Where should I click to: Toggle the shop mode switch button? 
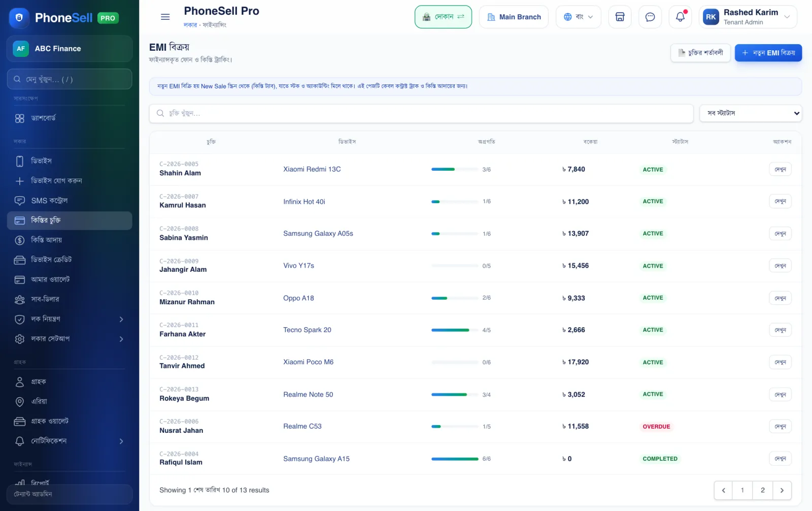point(443,17)
